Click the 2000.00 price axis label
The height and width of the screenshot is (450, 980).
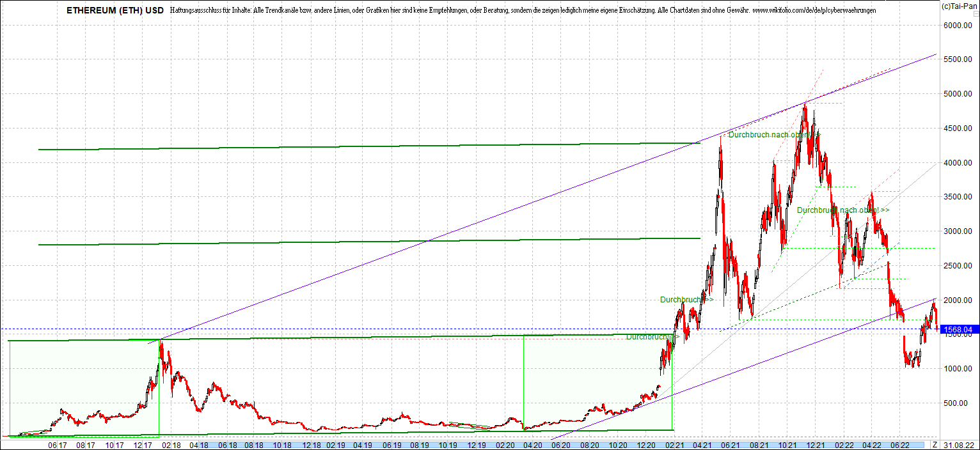pos(957,300)
